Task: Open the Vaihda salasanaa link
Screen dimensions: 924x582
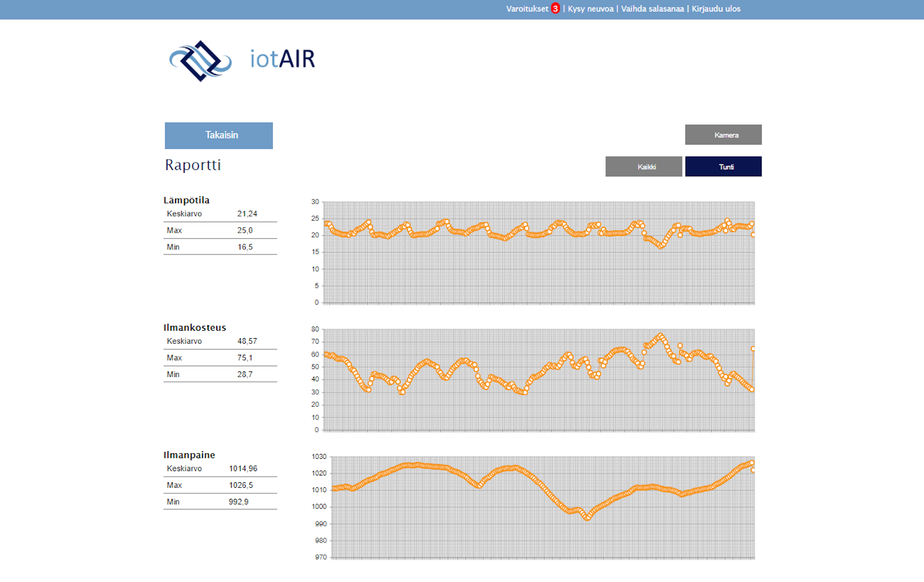Action: pos(652,9)
